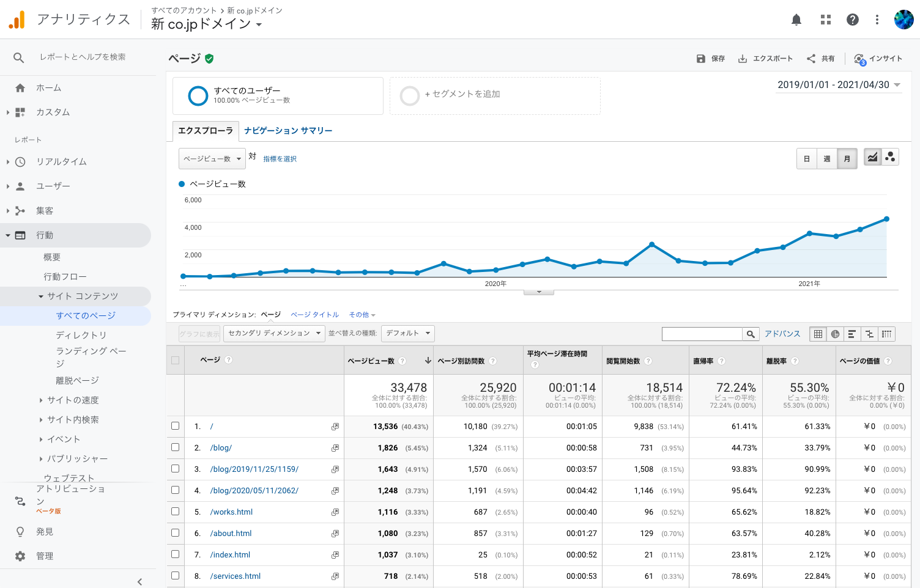Switch to comparison view icon
Screen dimensions: 920x588
coord(869,334)
